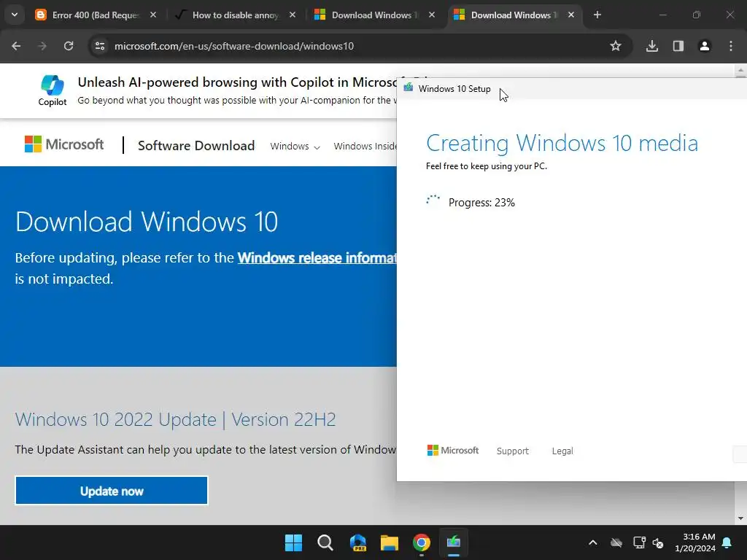The height and width of the screenshot is (560, 747).
Task: Click the Creating Windows 10 media heading
Action: pyautogui.click(x=562, y=144)
